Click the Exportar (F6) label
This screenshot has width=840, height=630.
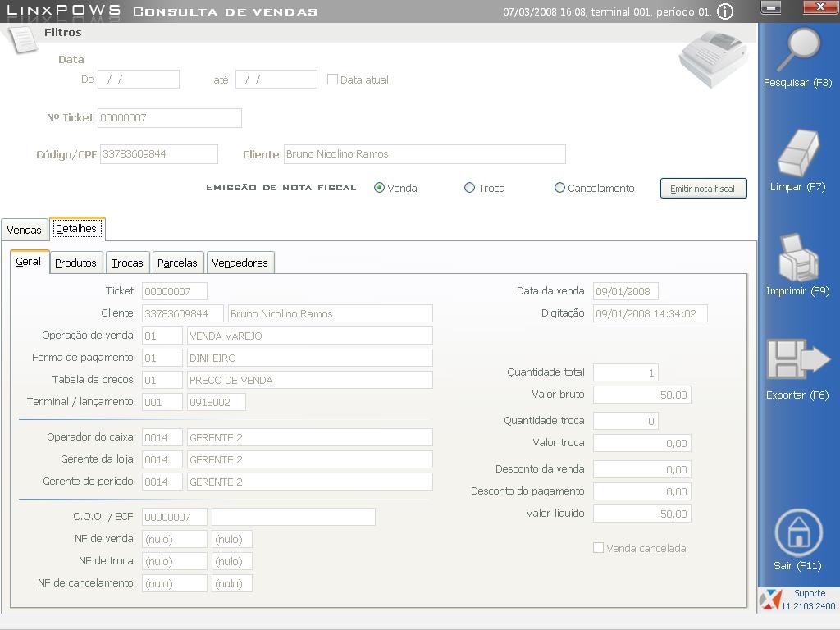(x=797, y=395)
